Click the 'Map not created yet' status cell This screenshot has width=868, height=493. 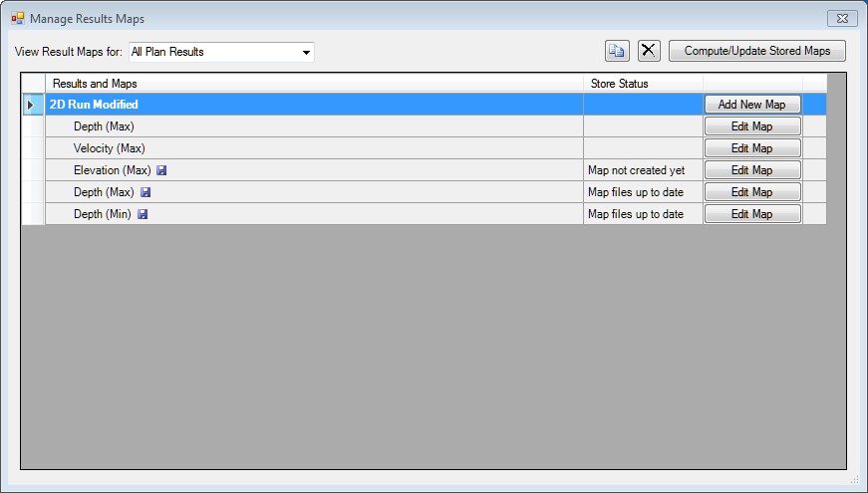point(636,170)
